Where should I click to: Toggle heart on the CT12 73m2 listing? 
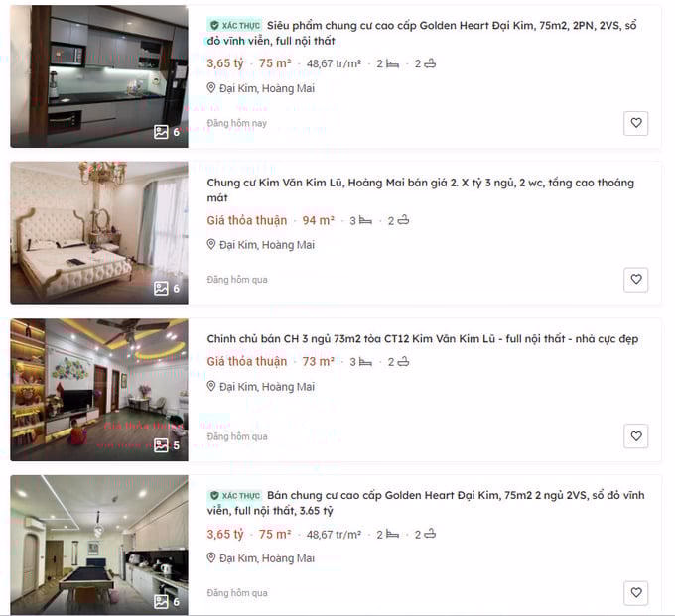click(x=636, y=436)
